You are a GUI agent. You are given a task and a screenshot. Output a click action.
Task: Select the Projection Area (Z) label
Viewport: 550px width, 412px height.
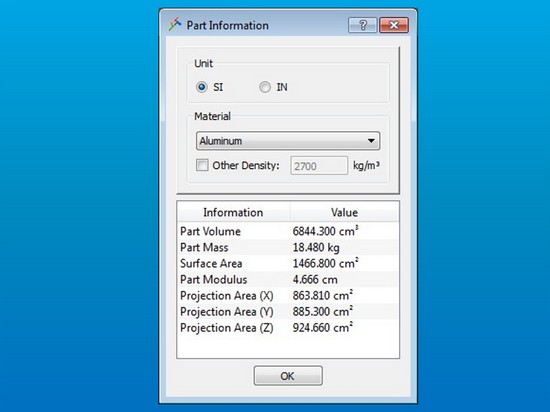(227, 328)
